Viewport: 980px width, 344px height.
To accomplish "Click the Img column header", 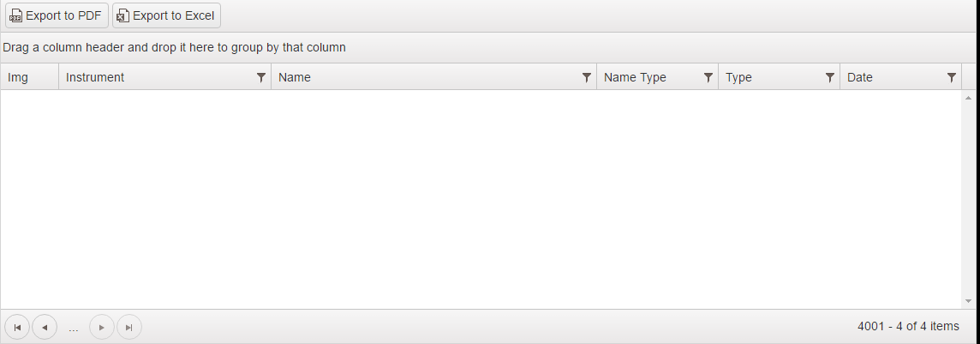I will [x=18, y=77].
